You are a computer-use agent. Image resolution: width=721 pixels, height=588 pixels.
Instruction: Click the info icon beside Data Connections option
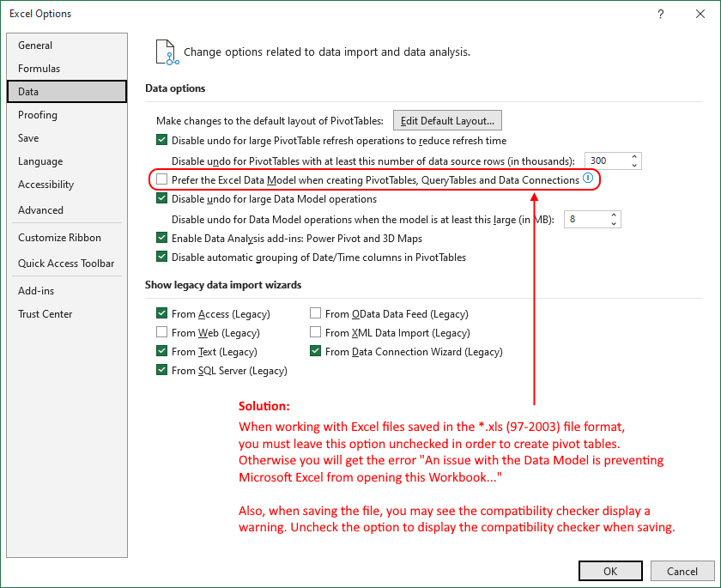(x=588, y=178)
